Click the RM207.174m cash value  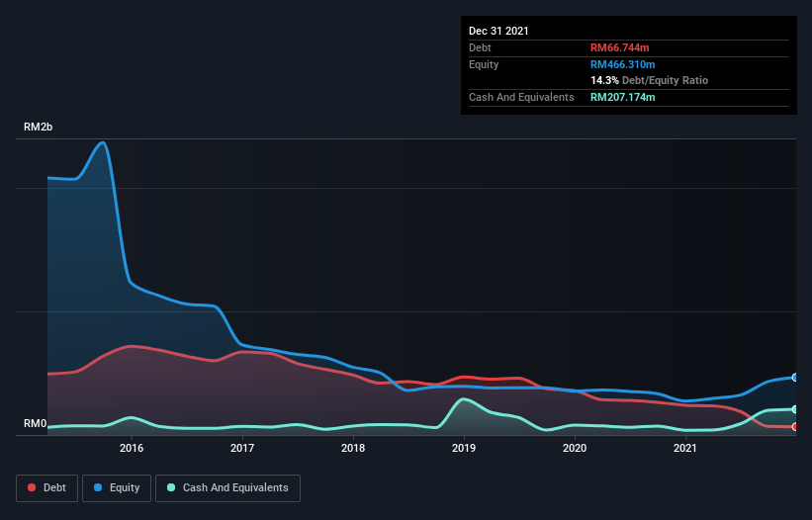pos(622,97)
